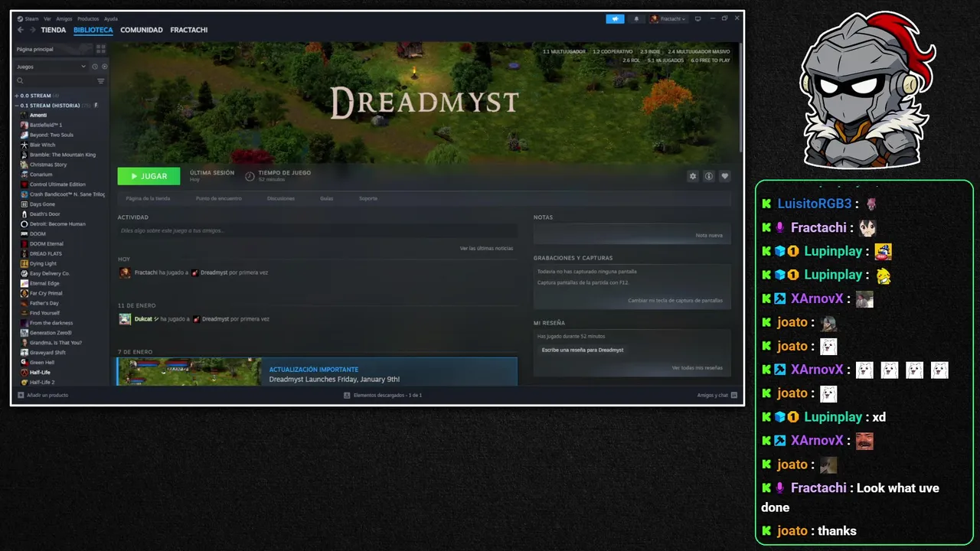Viewport: 980px width, 551px height.
Task: Open Discusiones link
Action: [x=281, y=198]
